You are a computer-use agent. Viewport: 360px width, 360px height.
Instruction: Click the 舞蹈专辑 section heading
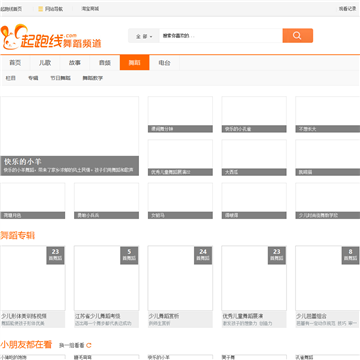coord(18,236)
